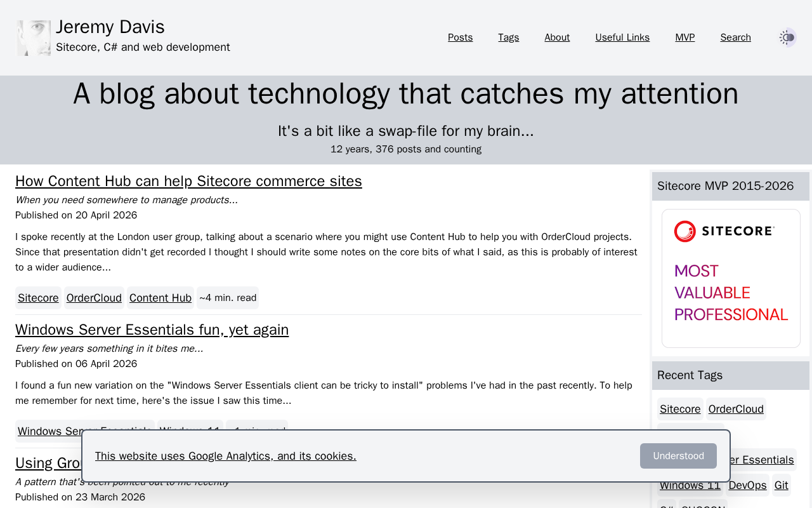This screenshot has height=508, width=812.
Task: Open the About page
Action: point(557,37)
